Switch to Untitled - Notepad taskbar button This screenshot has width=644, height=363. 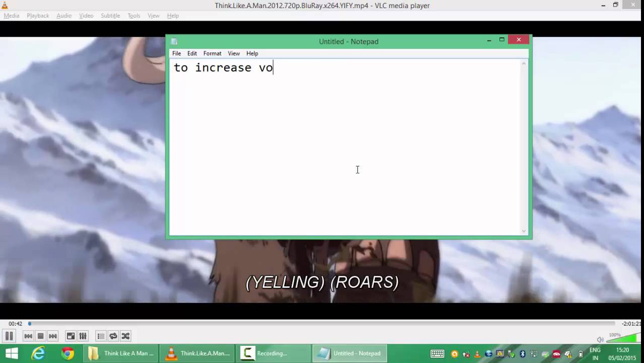tap(350, 353)
